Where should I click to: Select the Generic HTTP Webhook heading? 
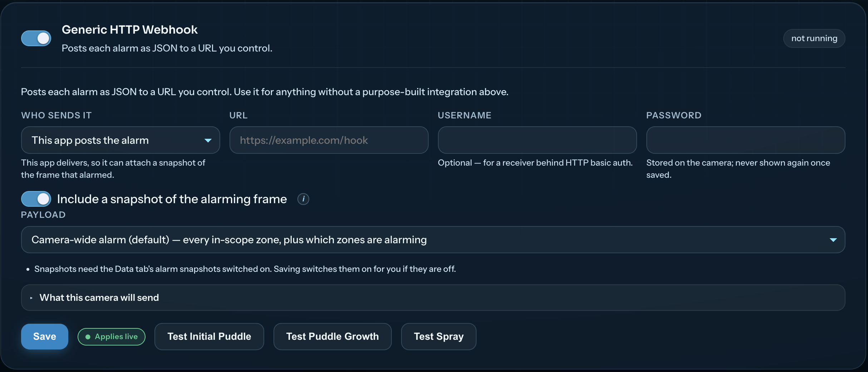point(129,30)
